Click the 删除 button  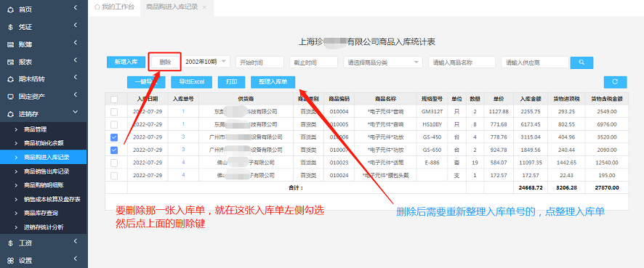[x=165, y=62]
